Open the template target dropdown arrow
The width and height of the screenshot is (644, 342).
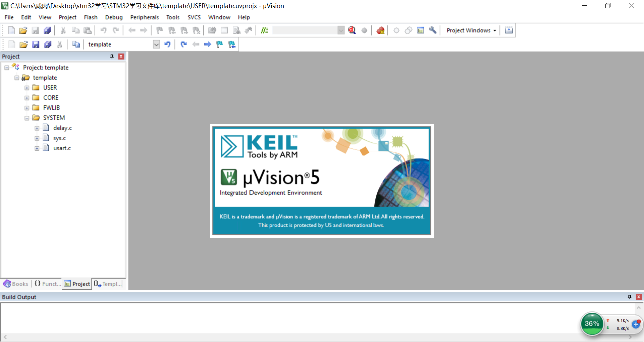156,44
